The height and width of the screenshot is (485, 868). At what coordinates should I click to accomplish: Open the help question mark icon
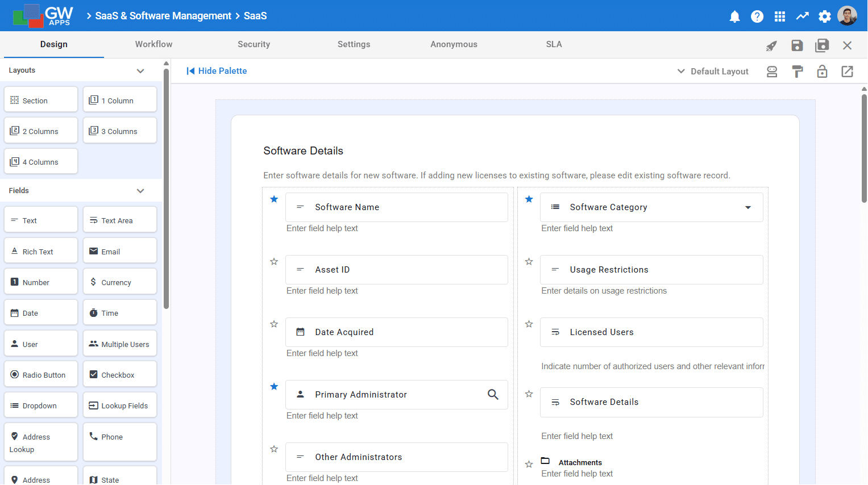pyautogui.click(x=757, y=16)
